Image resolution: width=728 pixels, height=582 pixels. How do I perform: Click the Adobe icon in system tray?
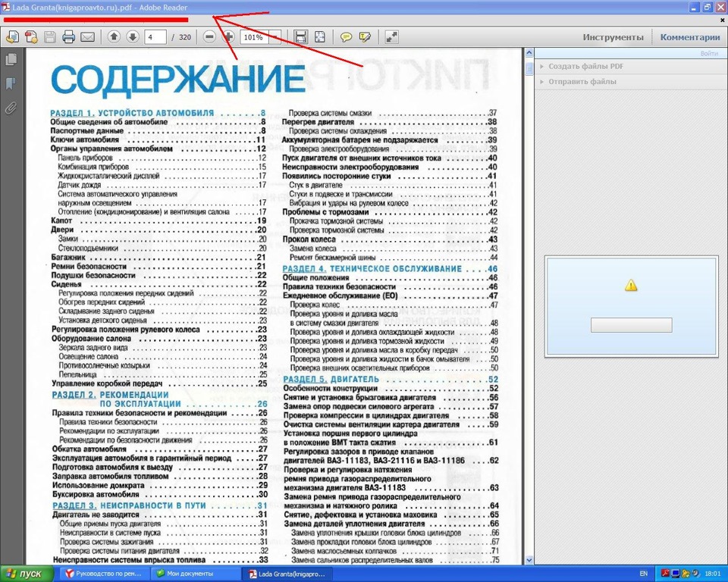(665, 574)
